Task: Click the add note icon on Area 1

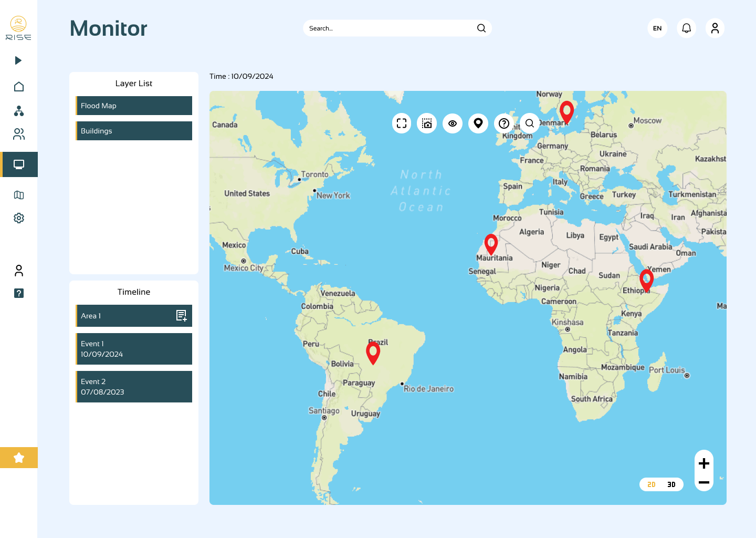Action: 181,316
